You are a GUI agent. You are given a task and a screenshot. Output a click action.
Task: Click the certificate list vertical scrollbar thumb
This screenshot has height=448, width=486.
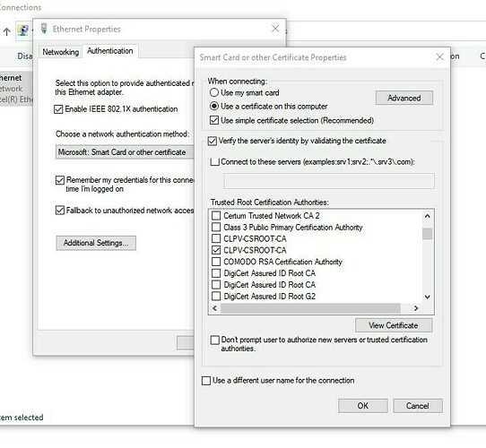click(428, 234)
